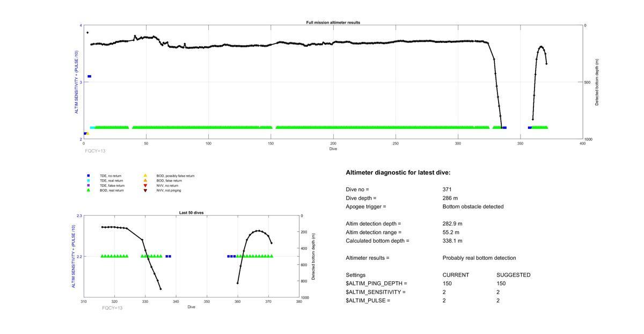Click the '$ALTIM_PING_DEPTH =' setting name
This screenshot has width=644, height=334.
376,284
